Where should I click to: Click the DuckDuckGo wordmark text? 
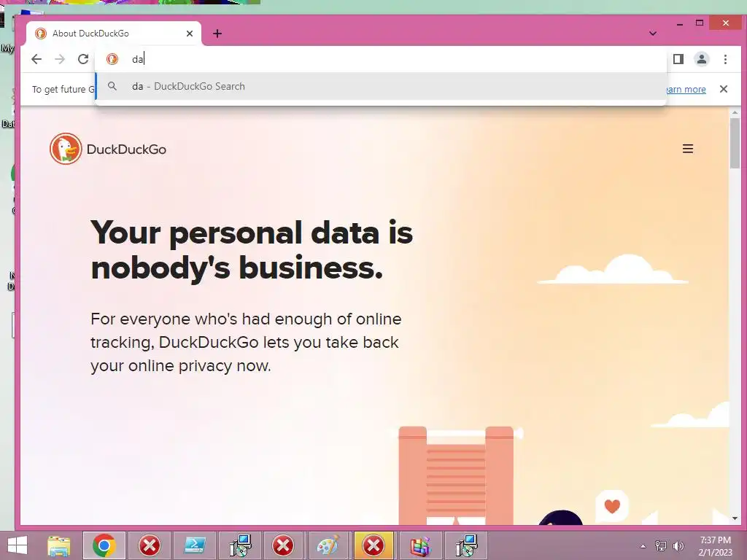coord(126,149)
